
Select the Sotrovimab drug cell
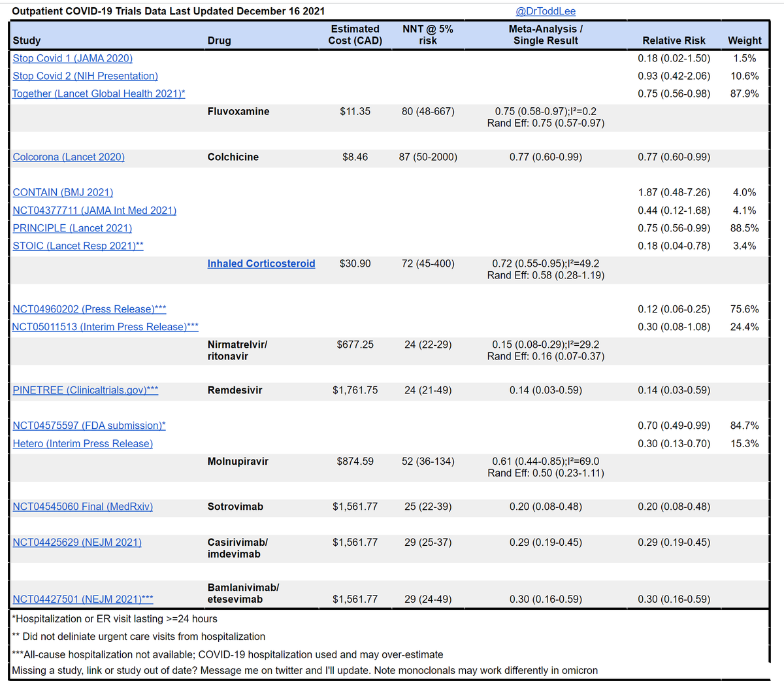point(235,507)
